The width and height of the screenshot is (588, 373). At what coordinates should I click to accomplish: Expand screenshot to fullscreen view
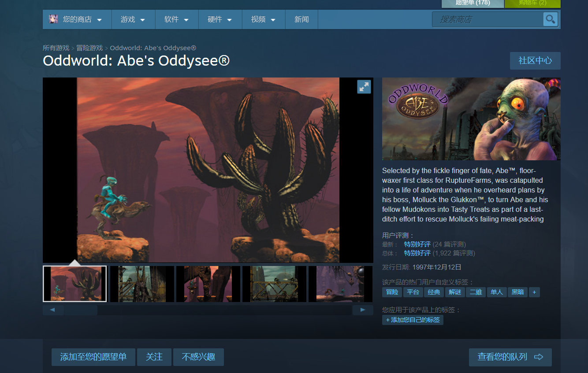coord(364,87)
